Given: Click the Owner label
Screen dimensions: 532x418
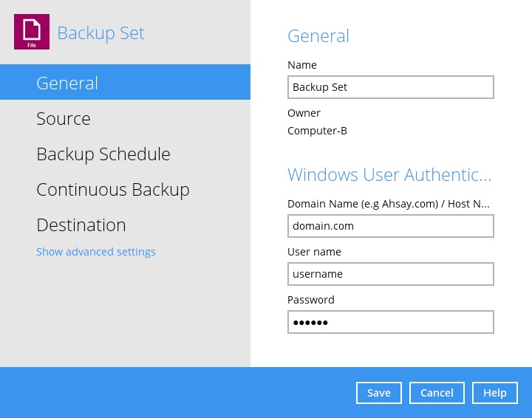Looking at the screenshot, I should coord(304,113).
